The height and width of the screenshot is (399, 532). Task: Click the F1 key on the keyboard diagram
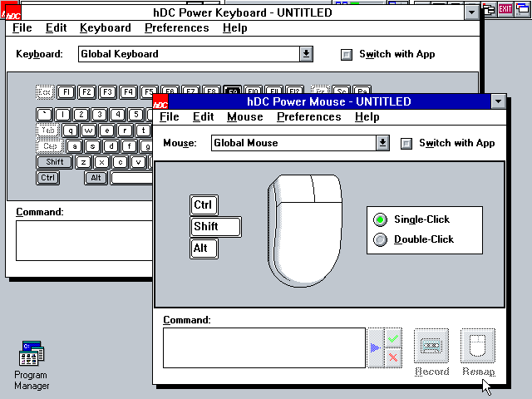point(66,92)
